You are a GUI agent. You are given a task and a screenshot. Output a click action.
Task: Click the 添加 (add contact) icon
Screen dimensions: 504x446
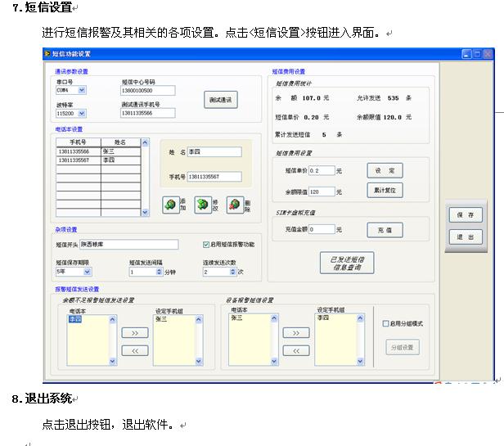coord(169,205)
